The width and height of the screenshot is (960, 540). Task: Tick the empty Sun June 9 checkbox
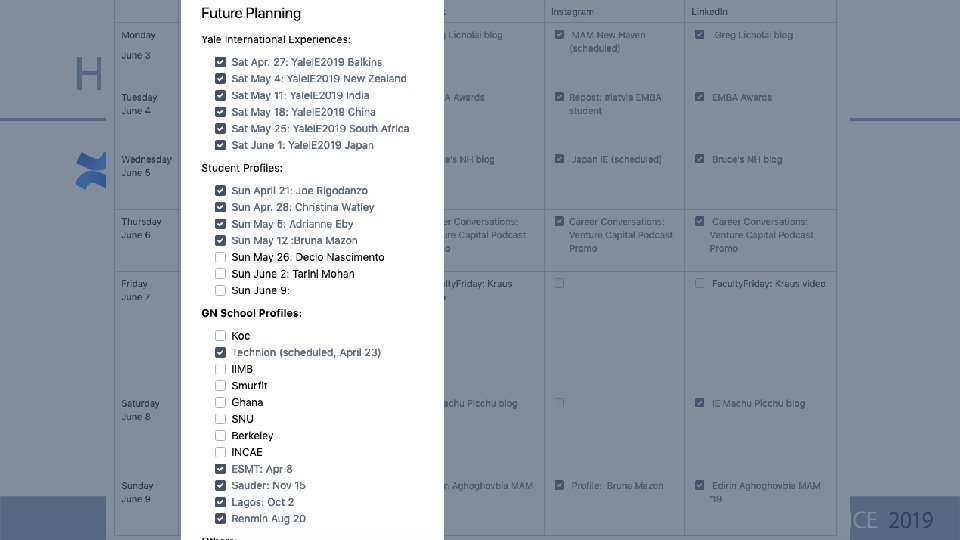(220, 290)
